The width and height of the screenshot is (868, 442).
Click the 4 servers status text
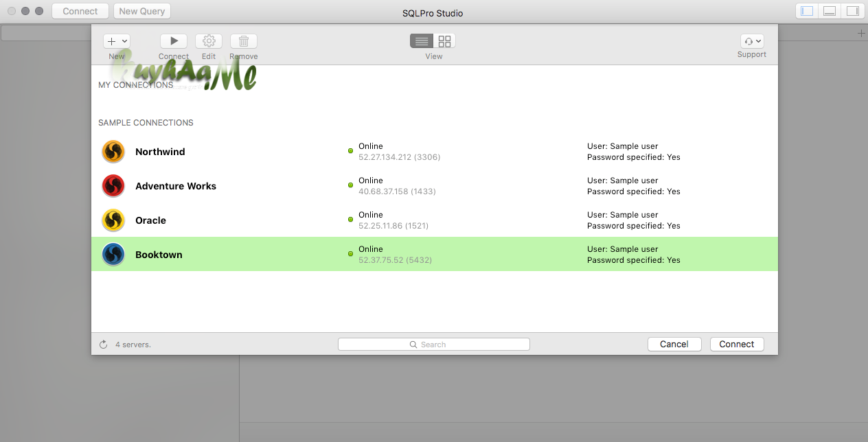coord(133,345)
